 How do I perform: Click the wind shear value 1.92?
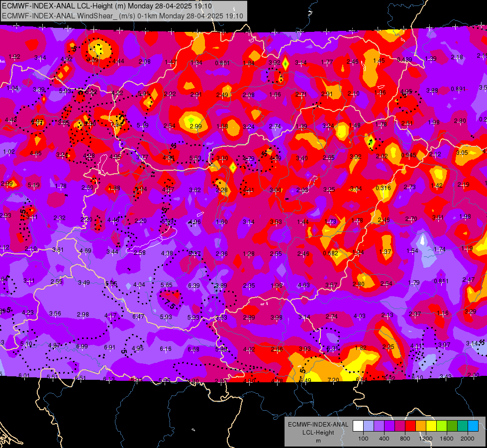coord(14,57)
